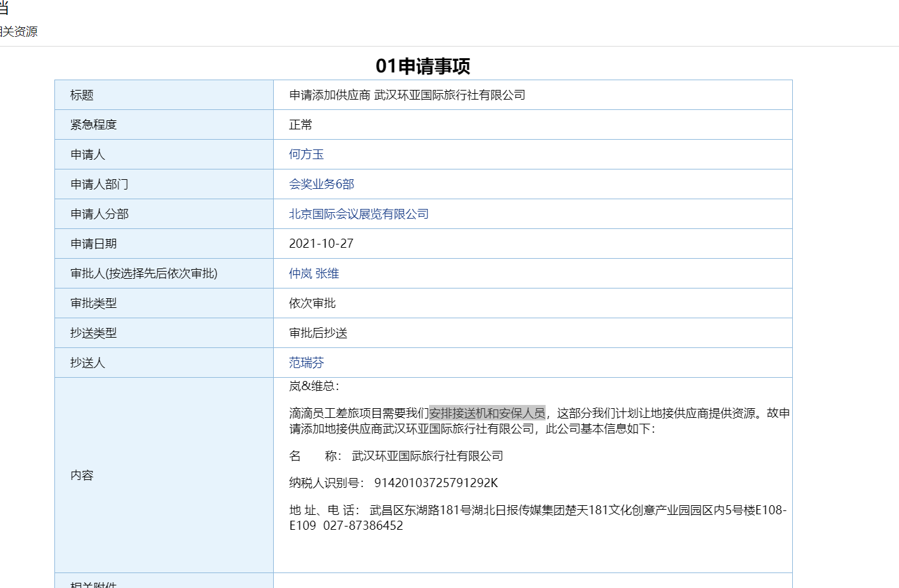Switch to the 相关资源 tab at top
Image resolution: width=899 pixels, height=588 pixels.
pyautogui.click(x=19, y=32)
